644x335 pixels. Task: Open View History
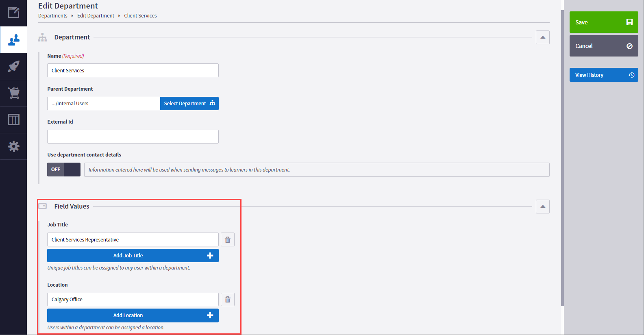coord(603,75)
